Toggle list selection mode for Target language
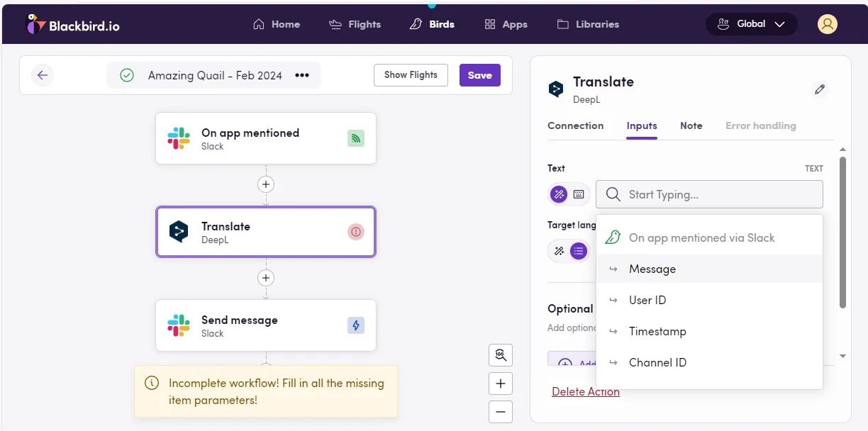The height and width of the screenshot is (431, 868). [x=578, y=250]
